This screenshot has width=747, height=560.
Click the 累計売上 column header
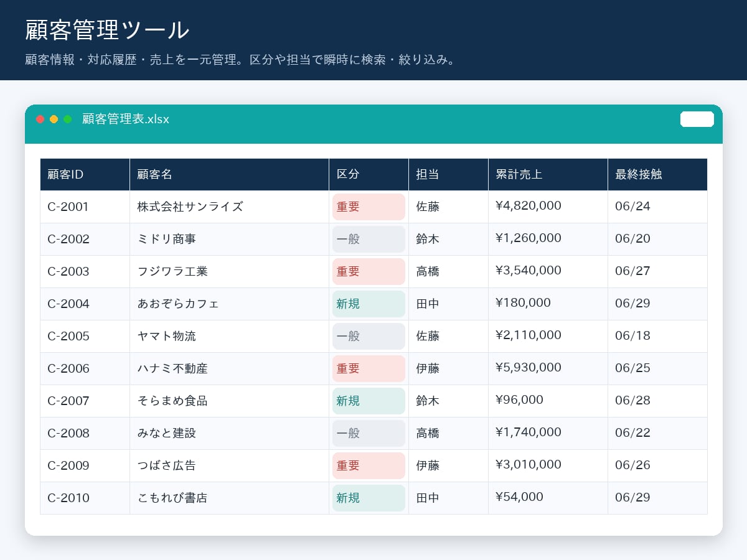click(548, 175)
